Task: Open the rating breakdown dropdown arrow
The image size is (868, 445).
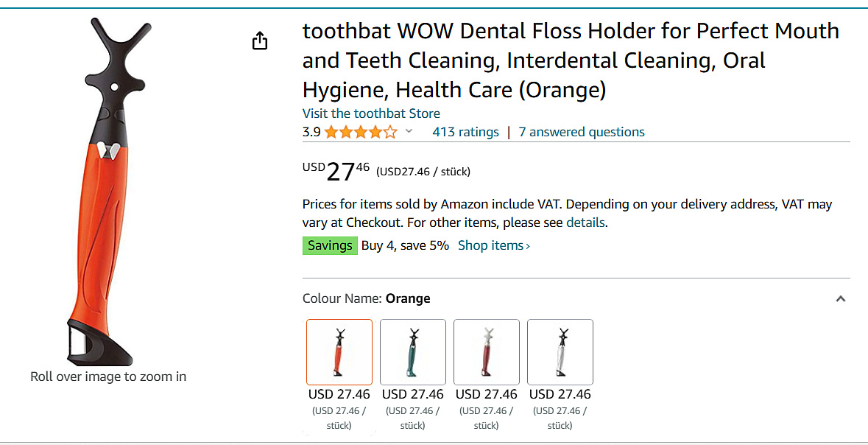Action: pos(409,132)
